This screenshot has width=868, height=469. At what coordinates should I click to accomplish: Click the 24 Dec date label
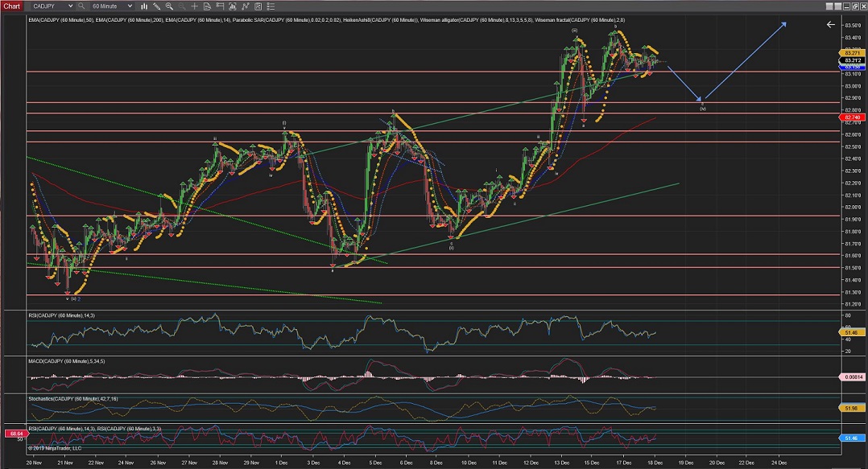[x=779, y=463]
